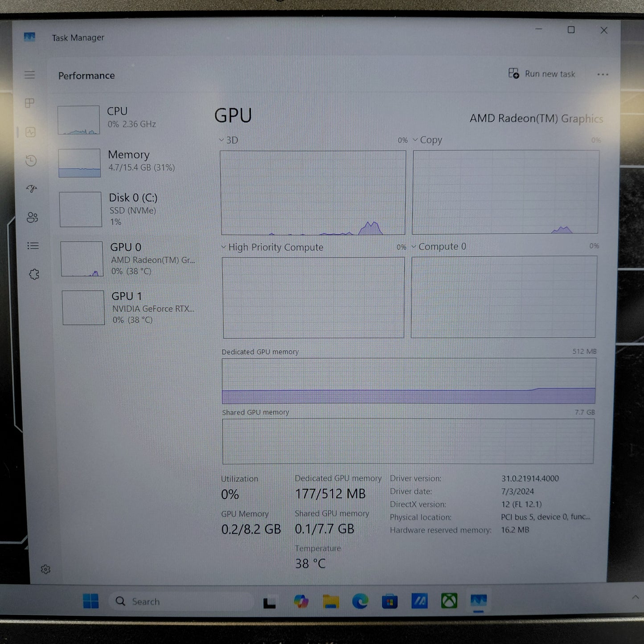Click Run new task
This screenshot has height=644, width=644.
tap(542, 74)
